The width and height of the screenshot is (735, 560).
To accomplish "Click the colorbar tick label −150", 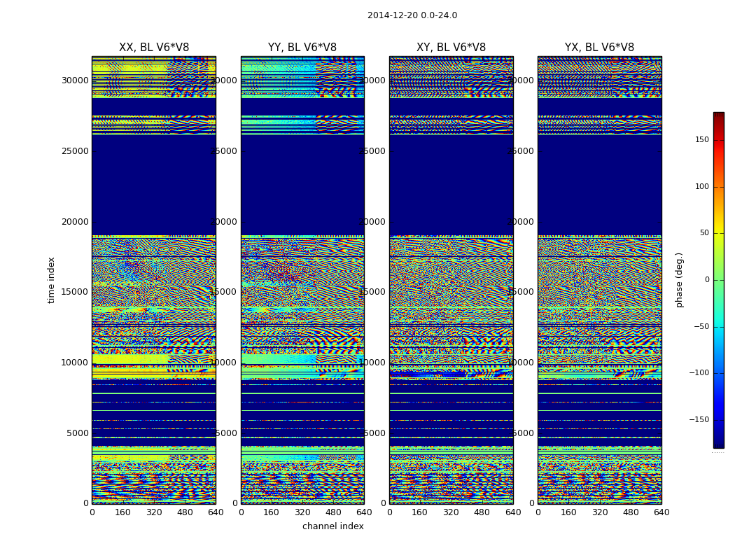I will pyautogui.click(x=699, y=419).
